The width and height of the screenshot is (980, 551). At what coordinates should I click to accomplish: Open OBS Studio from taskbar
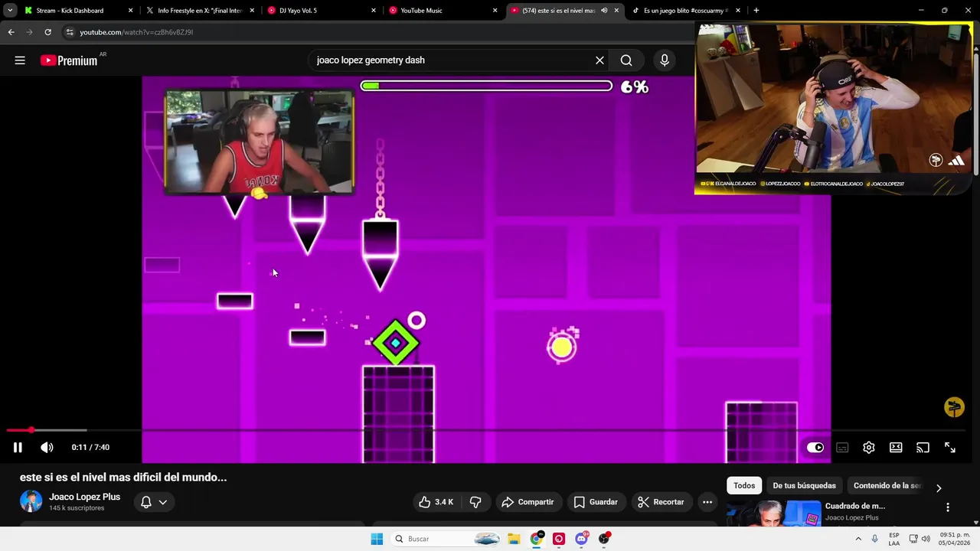point(604,539)
